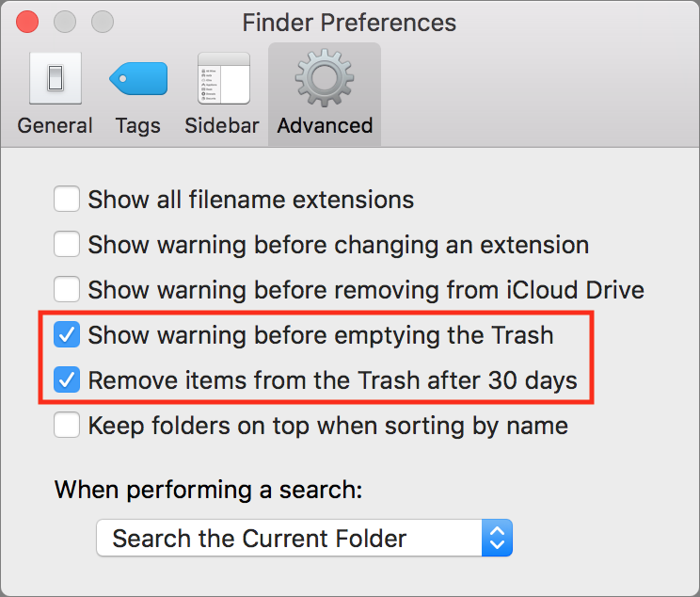The image size is (700, 597).
Task: Open the General preferences switch icon
Action: [x=56, y=78]
